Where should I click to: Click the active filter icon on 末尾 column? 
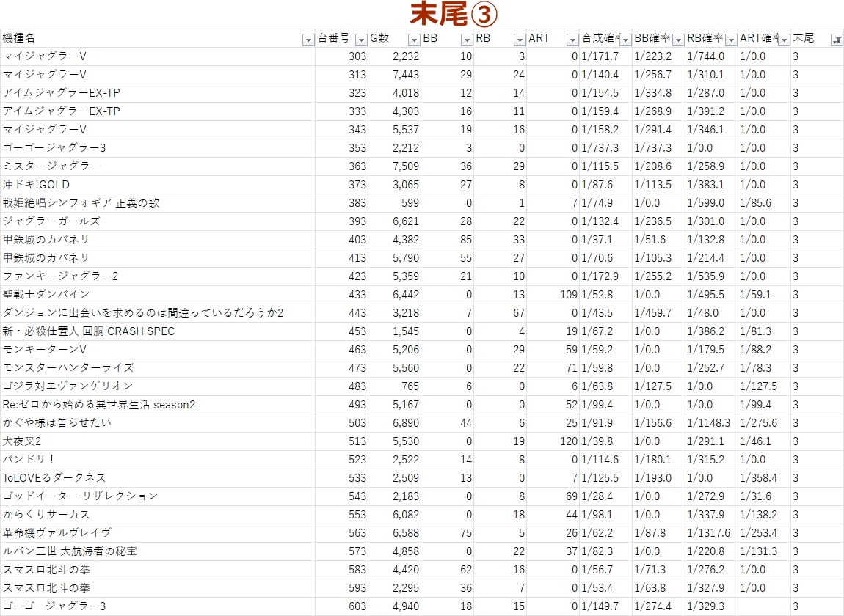tap(837, 40)
